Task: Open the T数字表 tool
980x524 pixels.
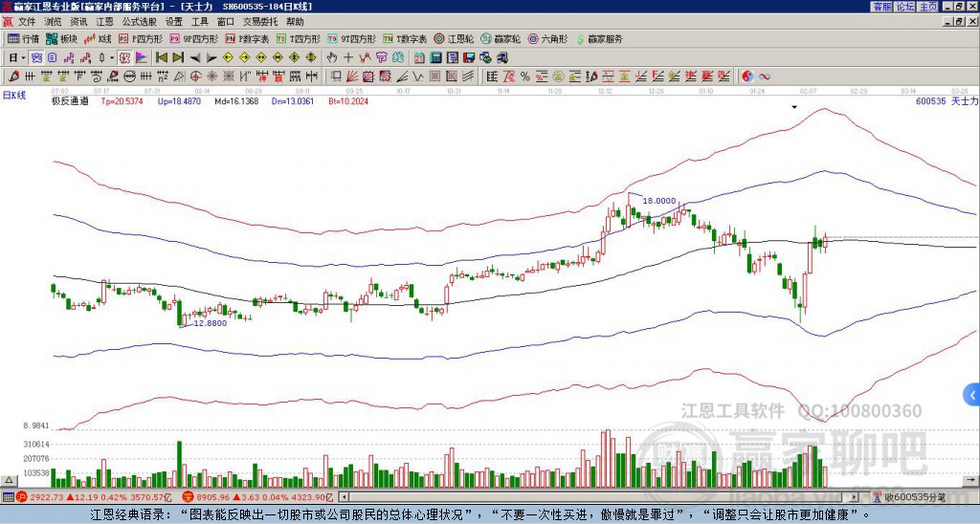Action: pos(405,38)
